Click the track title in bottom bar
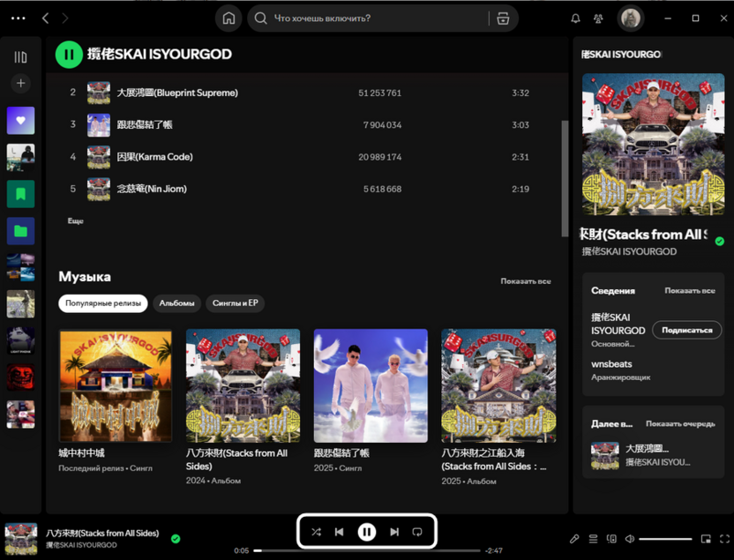 102,533
